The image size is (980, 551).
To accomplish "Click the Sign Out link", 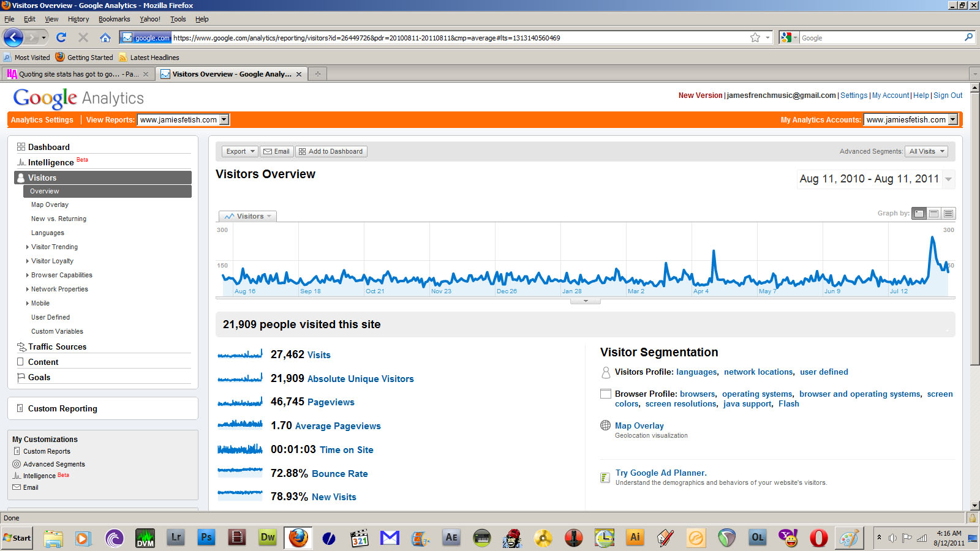I will tap(948, 96).
